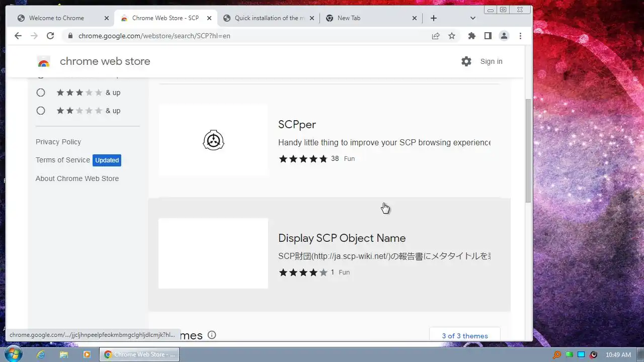Close the New Tab tab
Image resolution: width=644 pixels, height=362 pixels.
[415, 18]
